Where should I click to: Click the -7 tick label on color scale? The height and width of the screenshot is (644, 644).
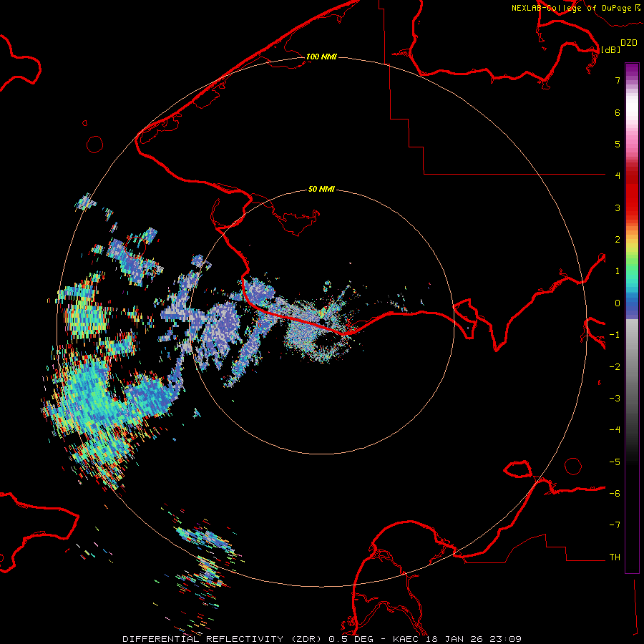click(x=615, y=525)
